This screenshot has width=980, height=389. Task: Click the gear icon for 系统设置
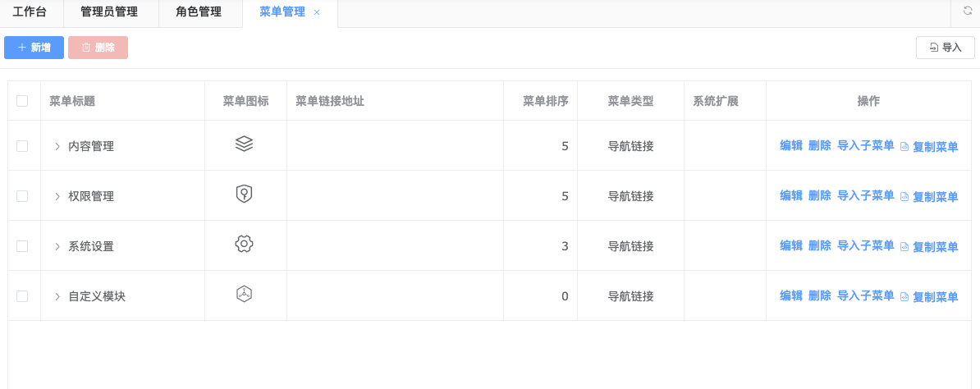point(244,244)
